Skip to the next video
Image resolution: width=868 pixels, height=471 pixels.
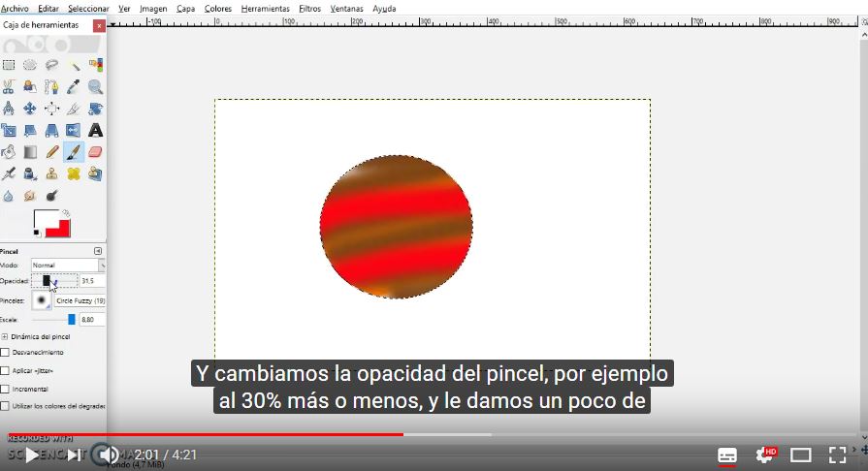coord(74,455)
